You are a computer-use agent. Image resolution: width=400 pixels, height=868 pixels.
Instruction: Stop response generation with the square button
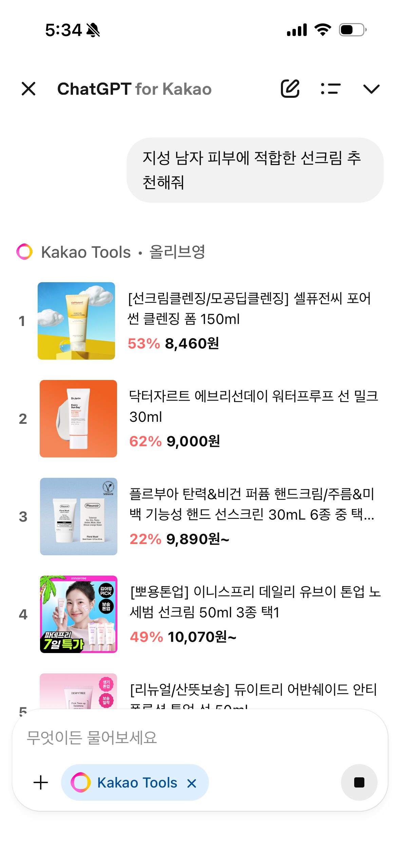359,782
